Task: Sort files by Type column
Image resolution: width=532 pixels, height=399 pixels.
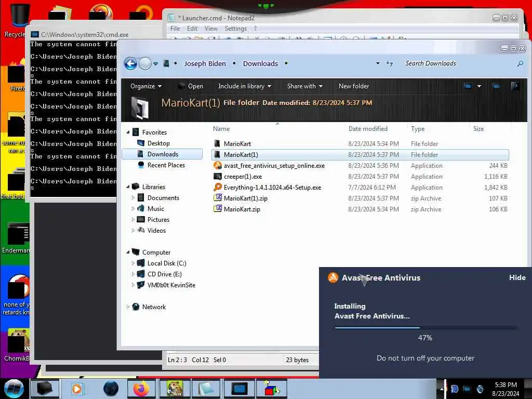Action: click(x=418, y=129)
